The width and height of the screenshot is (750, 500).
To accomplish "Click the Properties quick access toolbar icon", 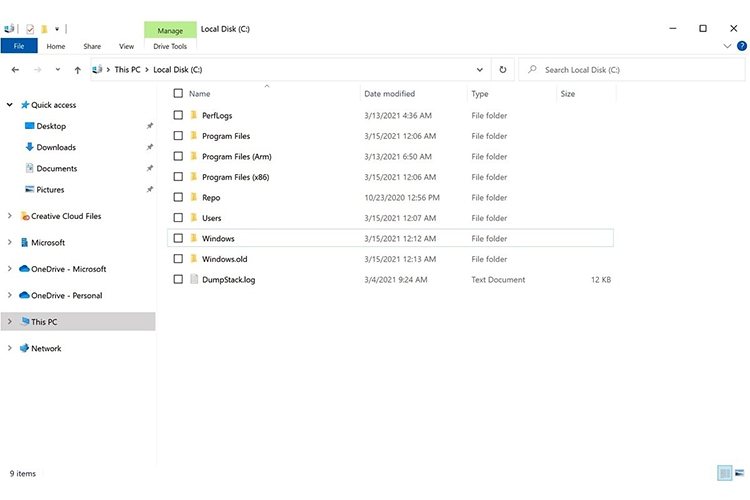I will [30, 29].
